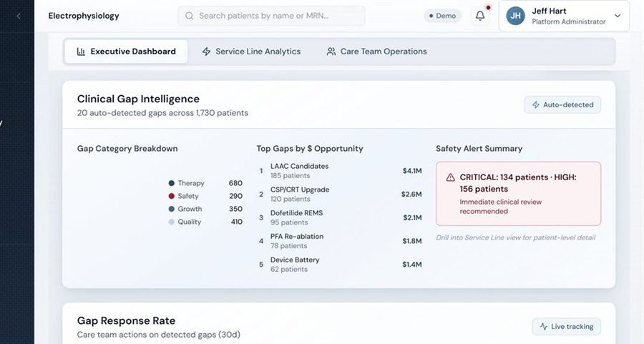Click the Growth category label
This screenshot has width=644, height=344.
pos(190,209)
